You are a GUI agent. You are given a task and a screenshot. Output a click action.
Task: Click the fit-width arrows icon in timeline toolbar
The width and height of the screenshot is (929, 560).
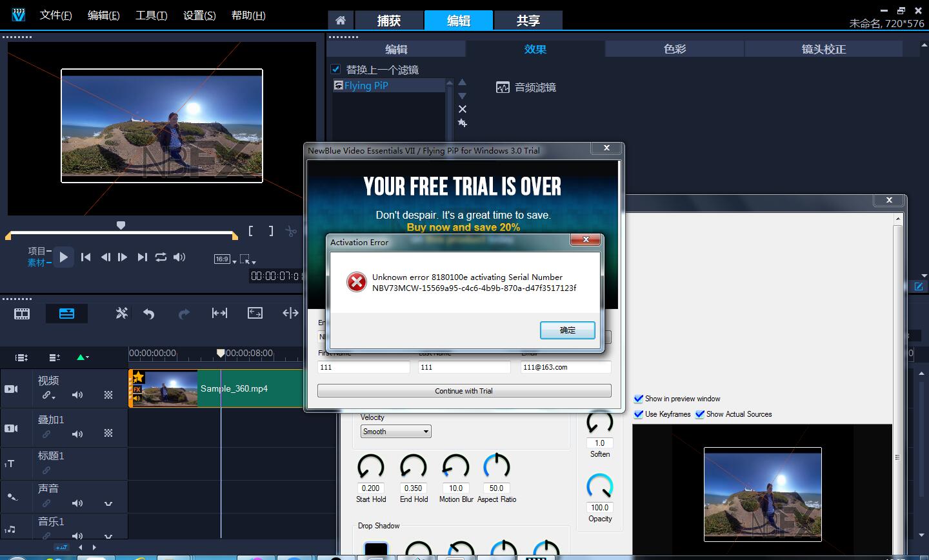coord(219,313)
